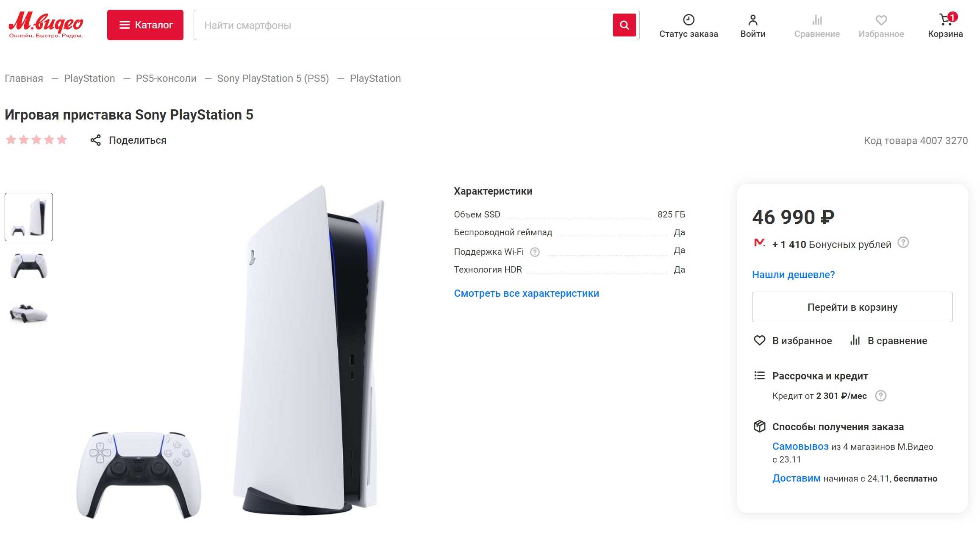Select the horizontal console thumbnail

point(29,313)
